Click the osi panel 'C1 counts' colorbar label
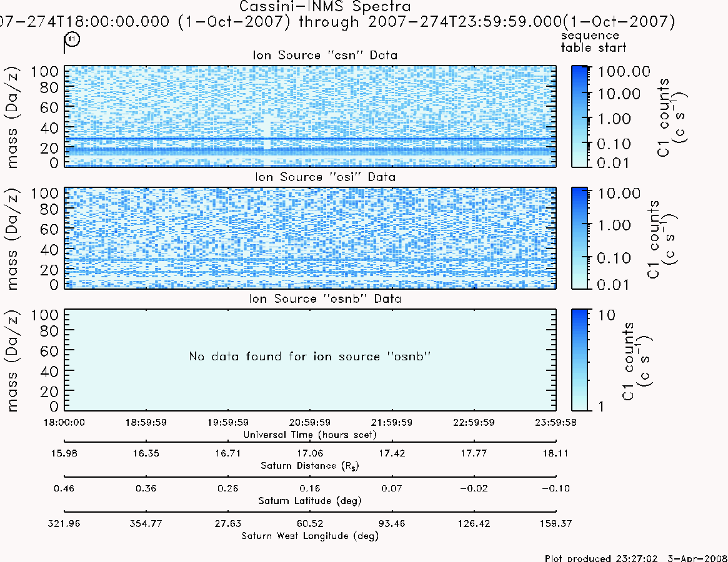 pos(662,239)
